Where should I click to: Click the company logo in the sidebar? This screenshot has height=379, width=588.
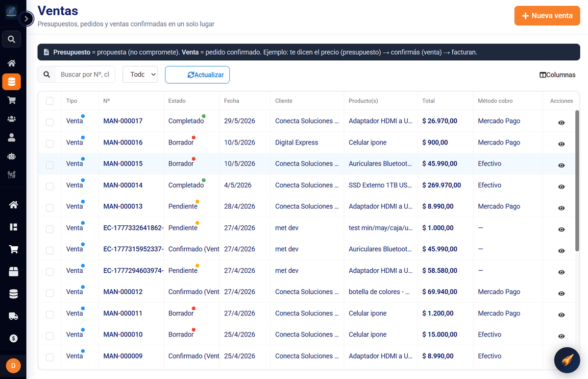(11, 12)
